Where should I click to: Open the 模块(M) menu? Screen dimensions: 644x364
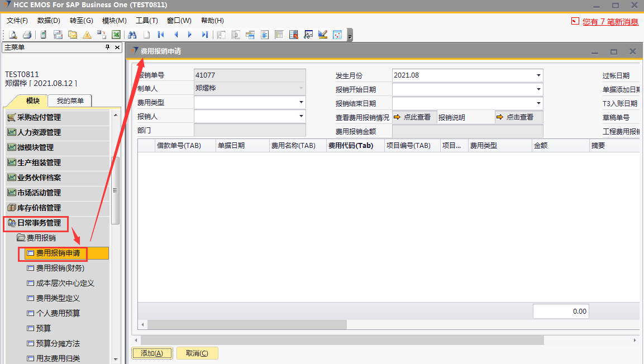point(114,21)
